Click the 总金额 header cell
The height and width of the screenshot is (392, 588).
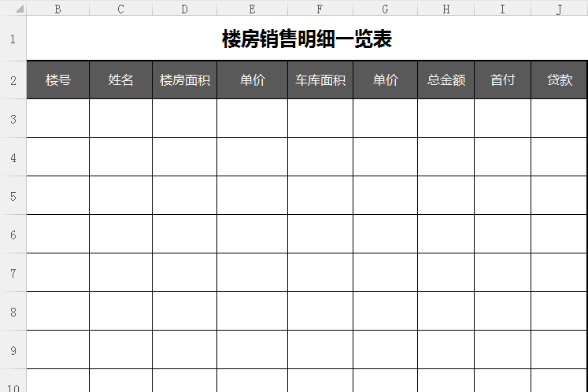pos(446,80)
